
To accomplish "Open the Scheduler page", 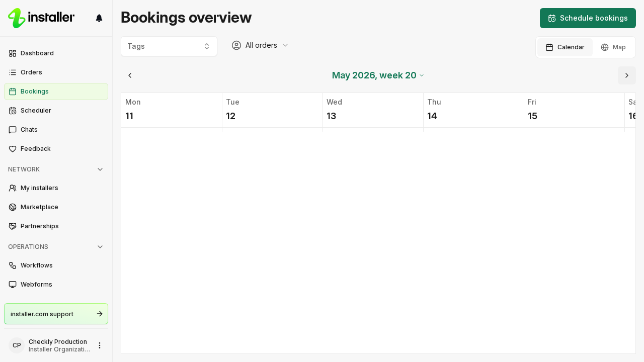I will [56, 111].
